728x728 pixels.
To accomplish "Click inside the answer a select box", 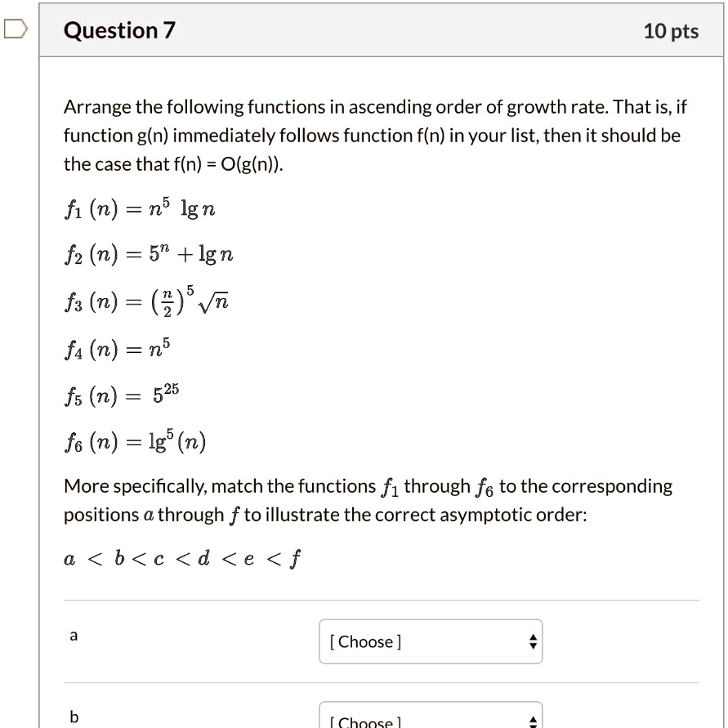I will point(409,642).
